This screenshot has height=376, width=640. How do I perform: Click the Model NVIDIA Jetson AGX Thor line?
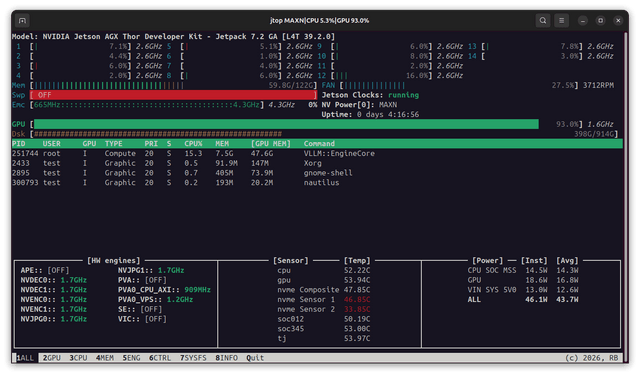pyautogui.click(x=173, y=37)
